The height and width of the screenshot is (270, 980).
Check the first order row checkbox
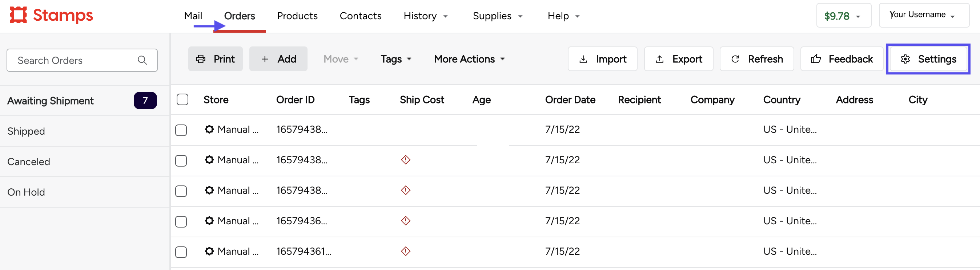coord(181,130)
